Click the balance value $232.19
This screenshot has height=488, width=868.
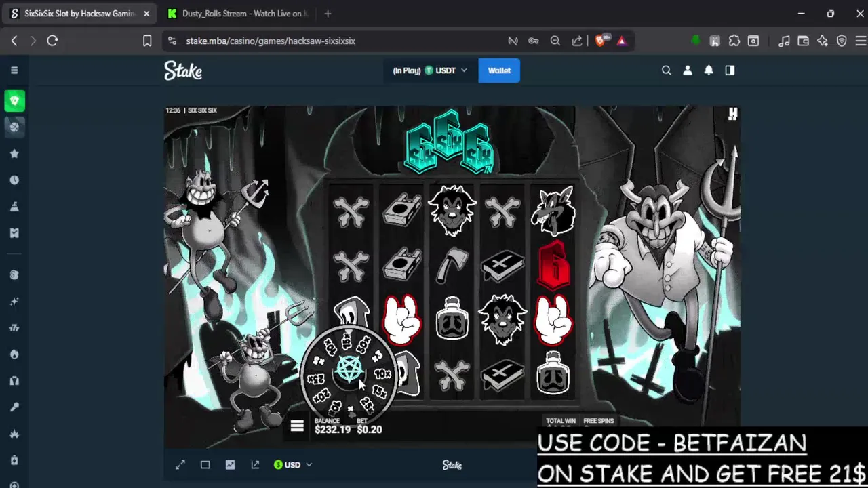pyautogui.click(x=332, y=430)
